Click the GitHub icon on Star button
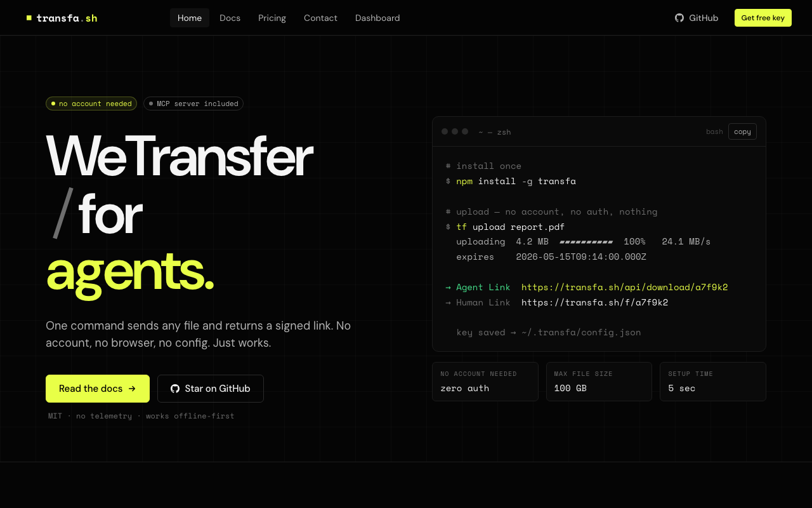This screenshot has height=508, width=812. pyautogui.click(x=175, y=389)
